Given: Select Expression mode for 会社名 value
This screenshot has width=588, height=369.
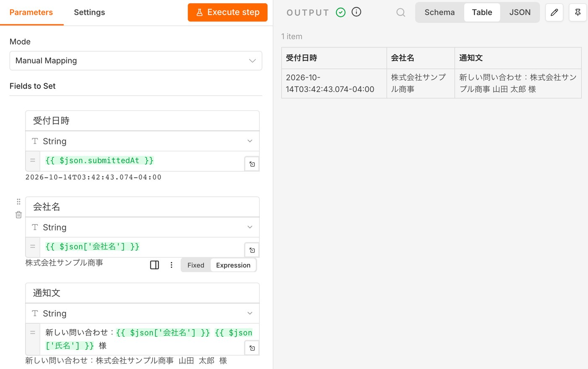Looking at the screenshot, I should [233, 265].
